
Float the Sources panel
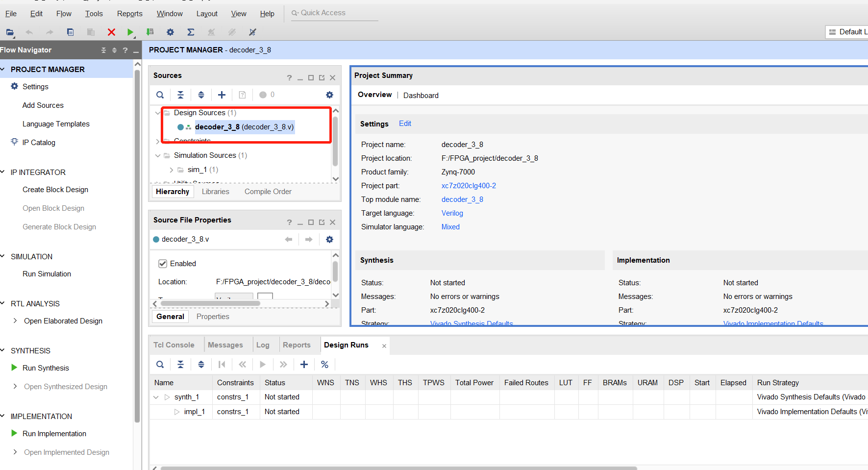(322, 78)
